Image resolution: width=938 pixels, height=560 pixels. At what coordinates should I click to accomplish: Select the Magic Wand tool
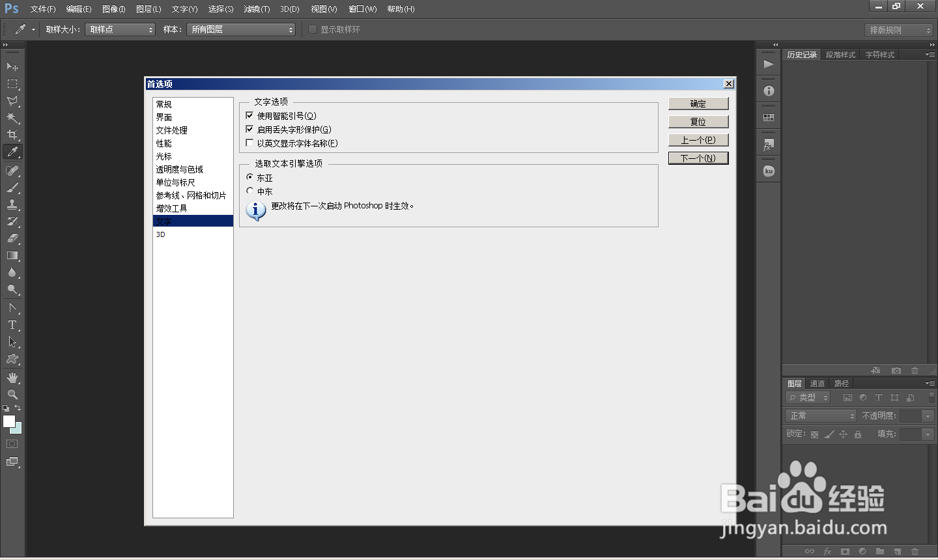pos(12,118)
